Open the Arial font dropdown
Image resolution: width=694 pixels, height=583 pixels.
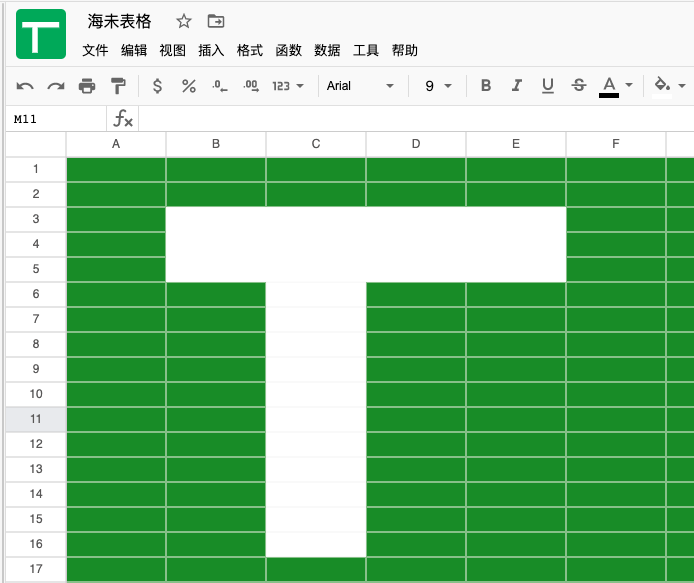[360, 86]
